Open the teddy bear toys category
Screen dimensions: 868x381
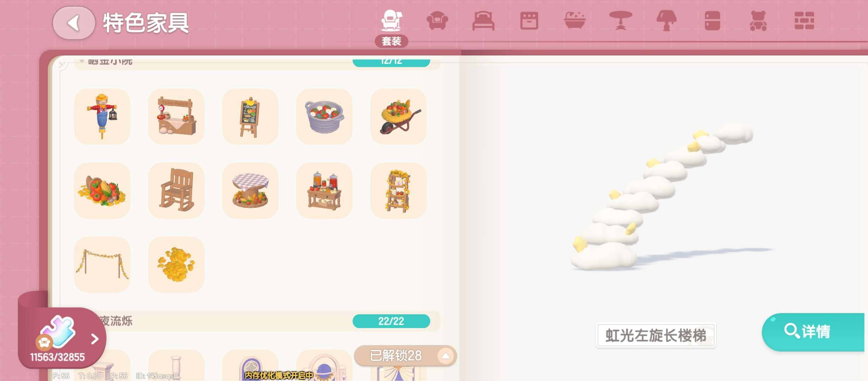pyautogui.click(x=758, y=20)
